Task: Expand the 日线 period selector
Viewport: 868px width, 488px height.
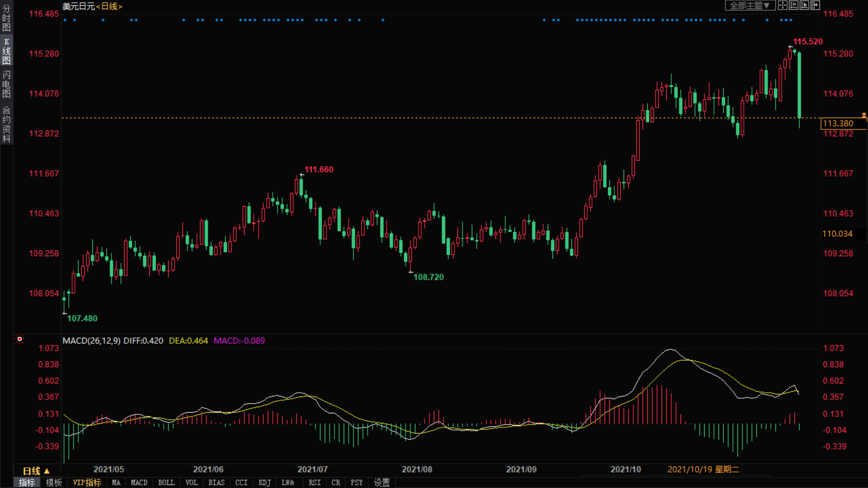Action: 36,471
